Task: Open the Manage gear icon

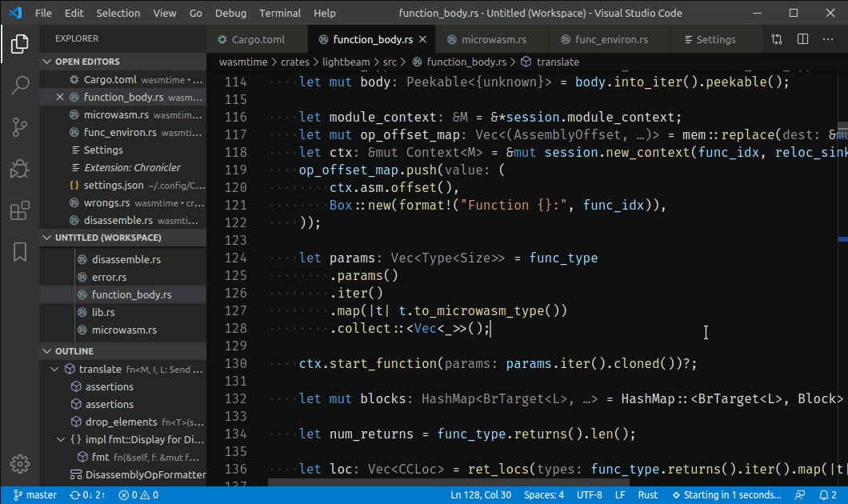Action: (x=19, y=463)
